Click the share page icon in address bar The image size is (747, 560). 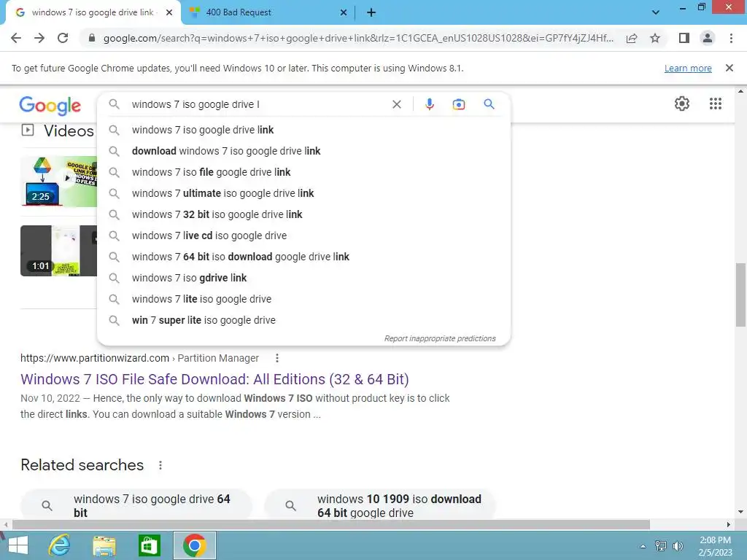coord(632,38)
